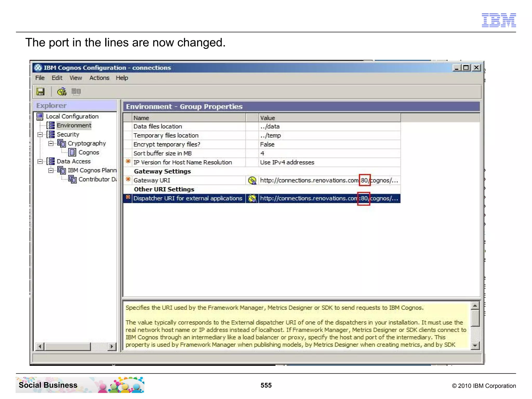532x399 pixels.
Task: Select IBM Cognos Planning tree item
Action: pyautogui.click(x=92, y=170)
